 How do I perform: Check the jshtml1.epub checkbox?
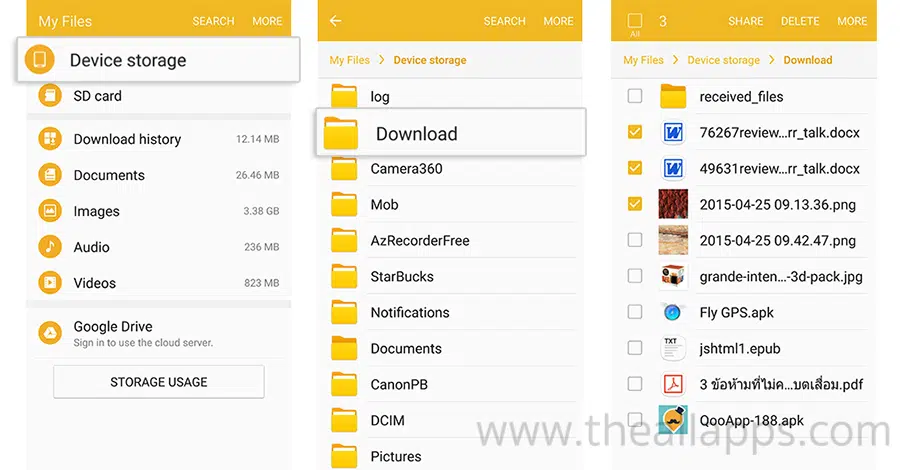coord(634,348)
